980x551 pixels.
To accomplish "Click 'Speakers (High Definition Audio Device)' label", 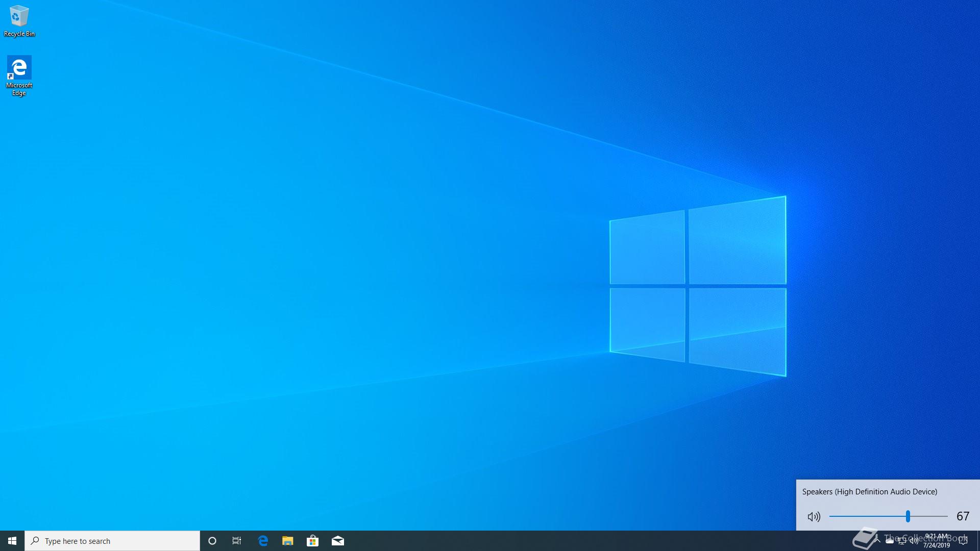I will [x=870, y=492].
